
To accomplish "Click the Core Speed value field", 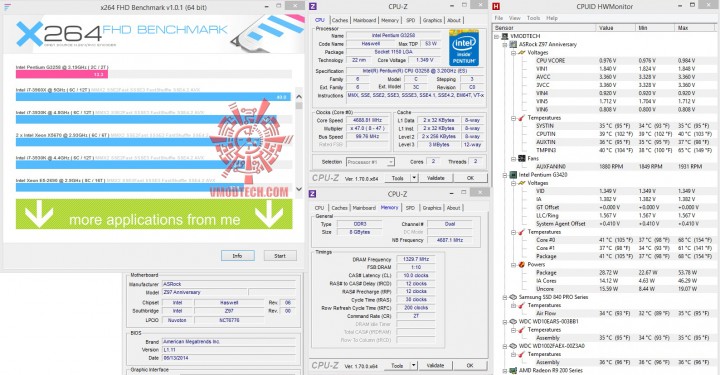I will pos(368,120).
